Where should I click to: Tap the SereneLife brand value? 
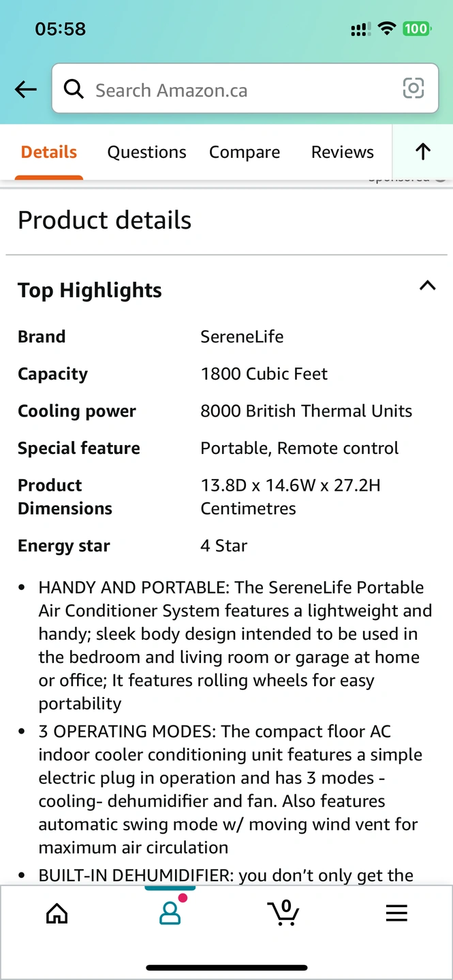pyautogui.click(x=242, y=336)
